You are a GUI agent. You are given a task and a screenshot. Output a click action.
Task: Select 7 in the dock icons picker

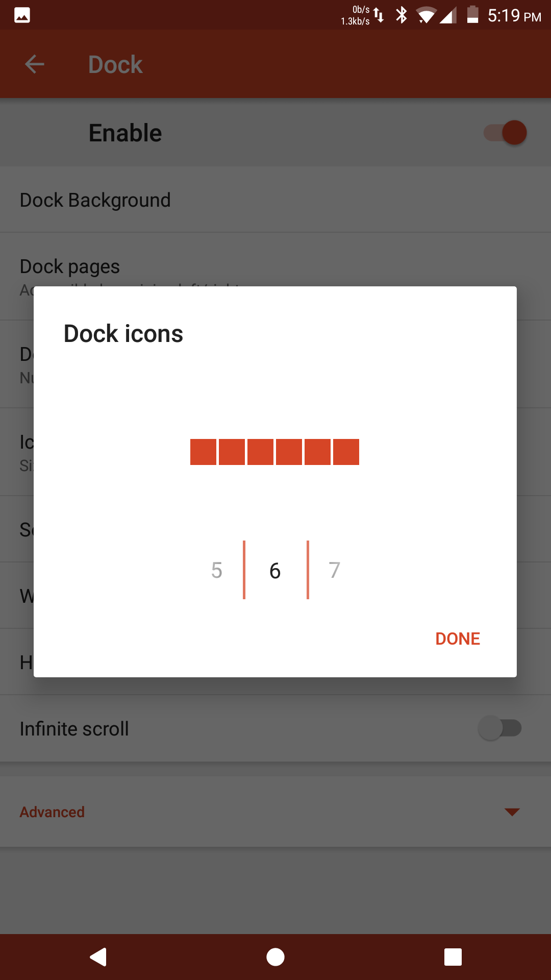[334, 570]
